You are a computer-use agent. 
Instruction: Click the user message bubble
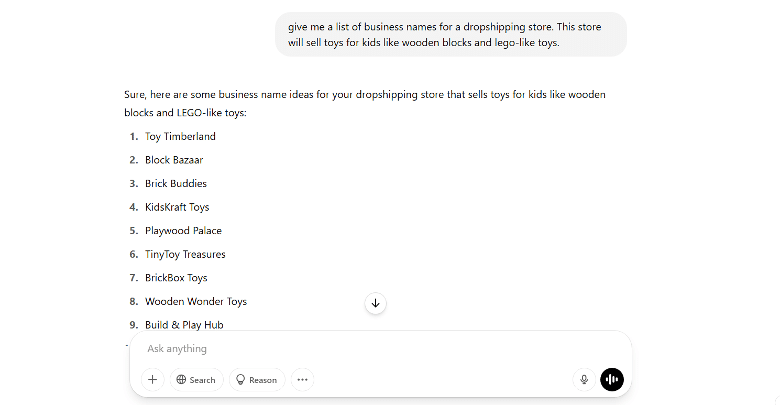coord(451,34)
